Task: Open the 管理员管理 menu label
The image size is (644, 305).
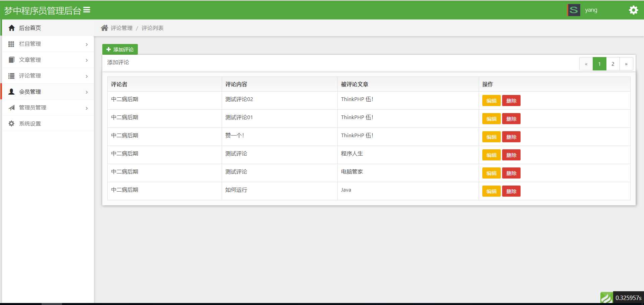Action: point(33,108)
